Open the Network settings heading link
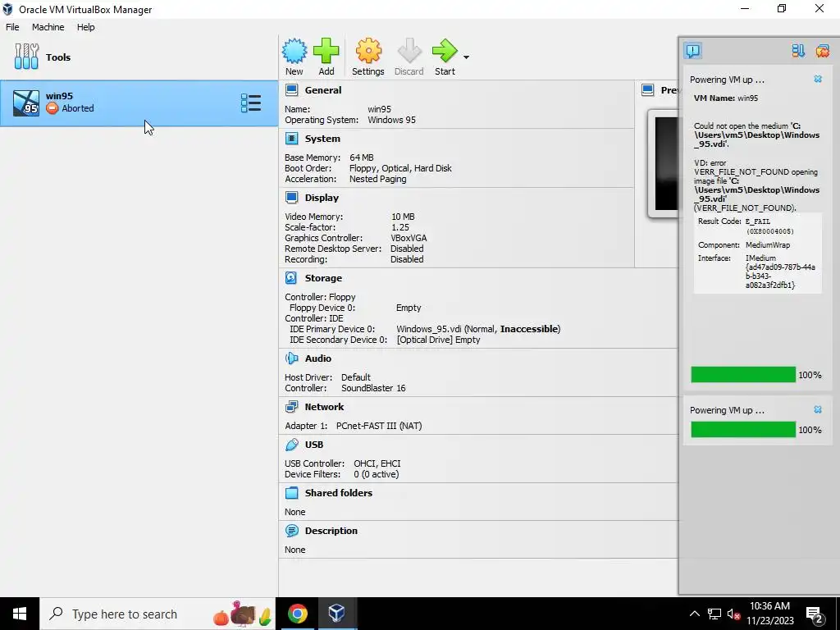Screen dimensions: 840x630 [324, 407]
